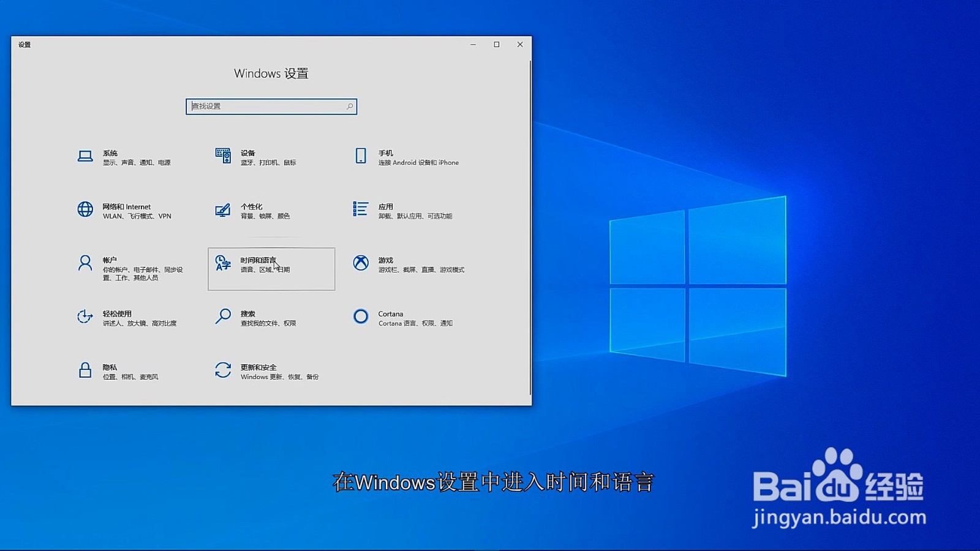Click the 应用 category title

click(386, 207)
